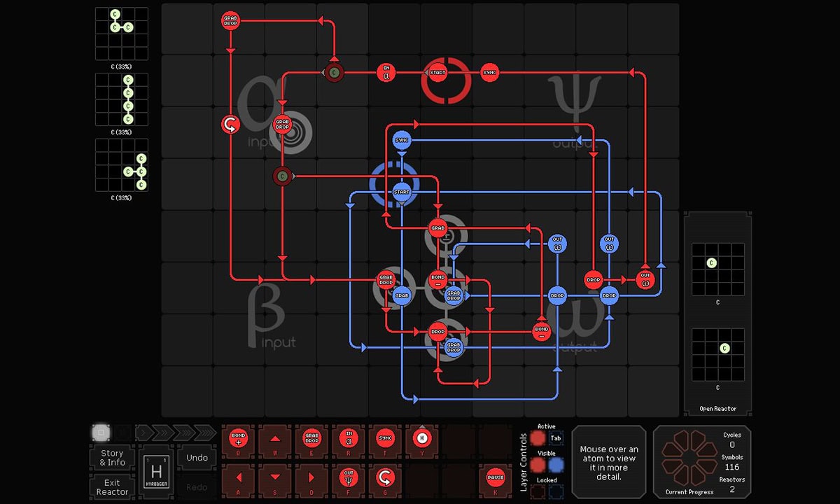Click the first input molecule preview

(122, 34)
